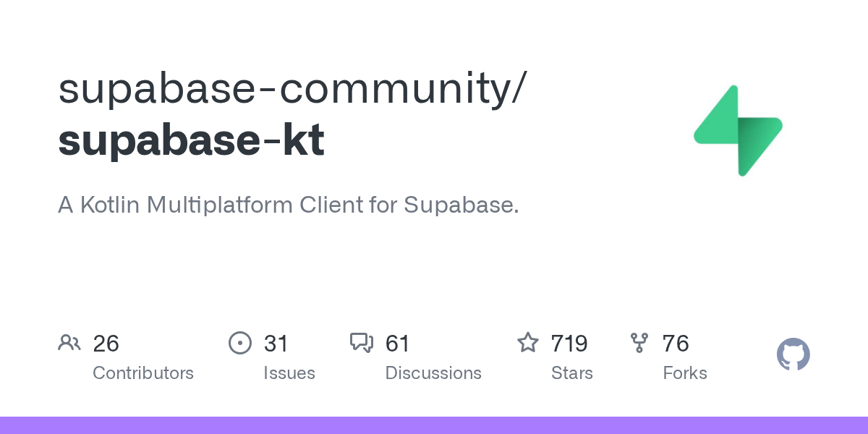This screenshot has height=434, width=868.
Task: Click the 31 issues count
Action: pos(276,344)
